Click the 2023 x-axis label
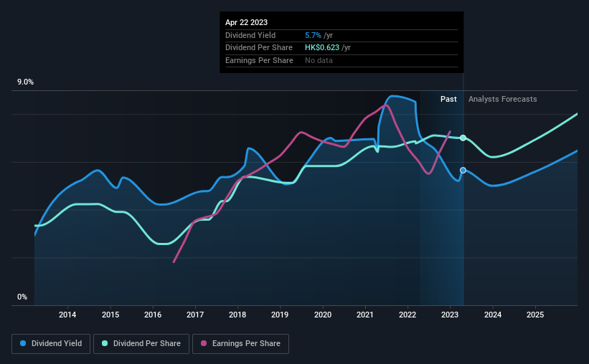589x364 pixels. [x=450, y=315]
